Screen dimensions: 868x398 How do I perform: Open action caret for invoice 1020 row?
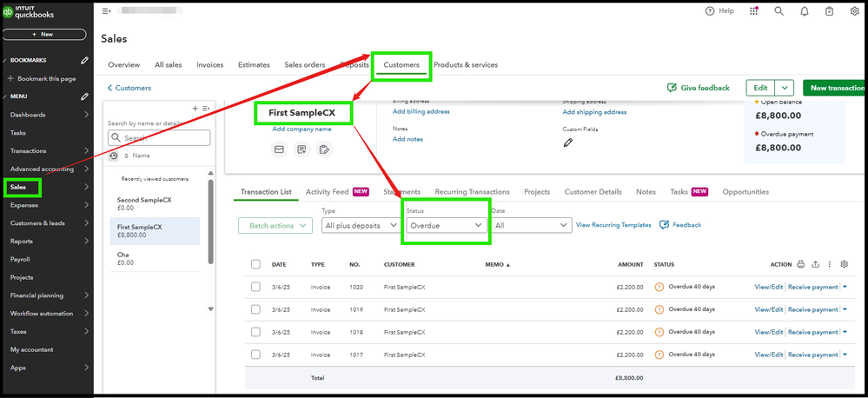point(845,287)
